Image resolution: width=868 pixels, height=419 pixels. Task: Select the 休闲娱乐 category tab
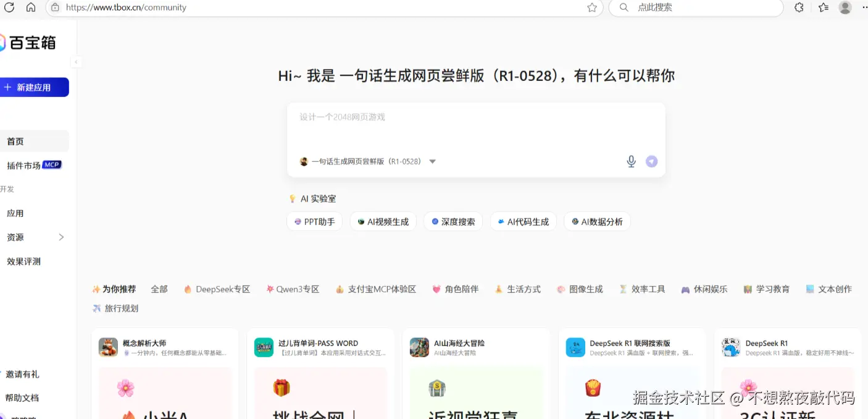click(x=704, y=289)
